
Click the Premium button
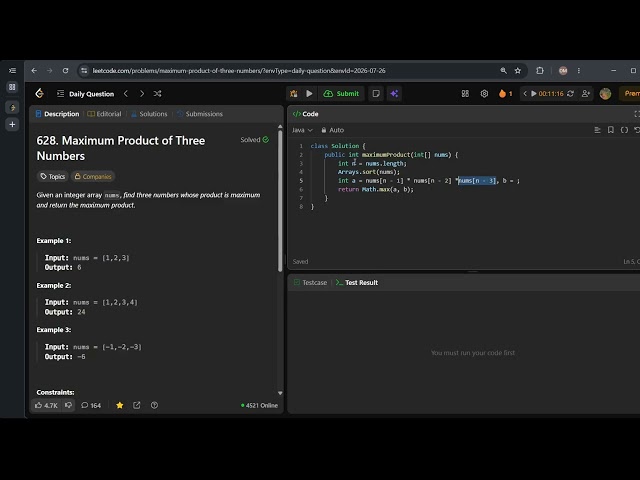pyautogui.click(x=630, y=93)
